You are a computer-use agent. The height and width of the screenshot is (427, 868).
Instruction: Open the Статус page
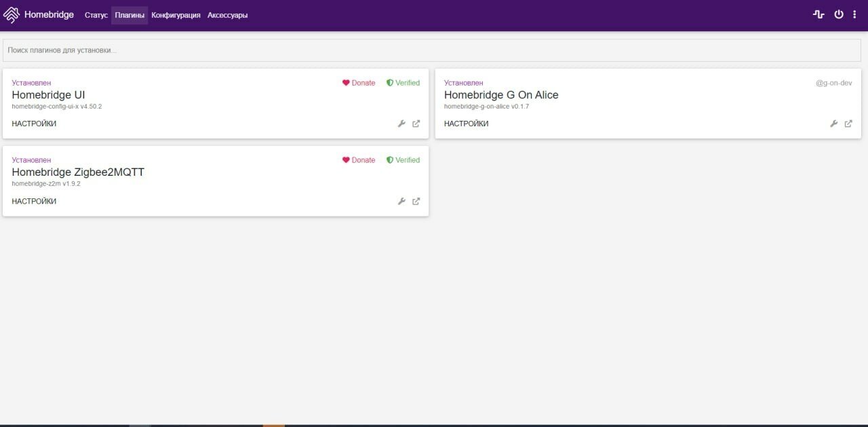(x=96, y=15)
